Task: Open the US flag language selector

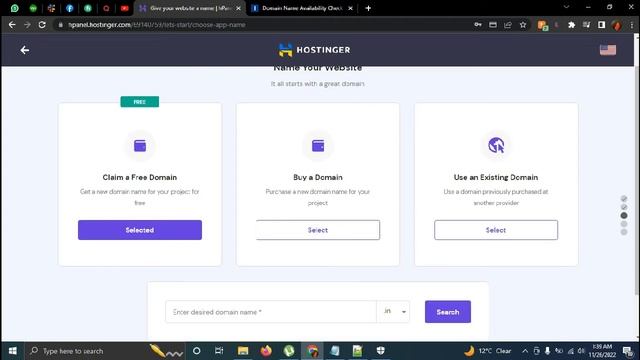Action: (x=608, y=50)
